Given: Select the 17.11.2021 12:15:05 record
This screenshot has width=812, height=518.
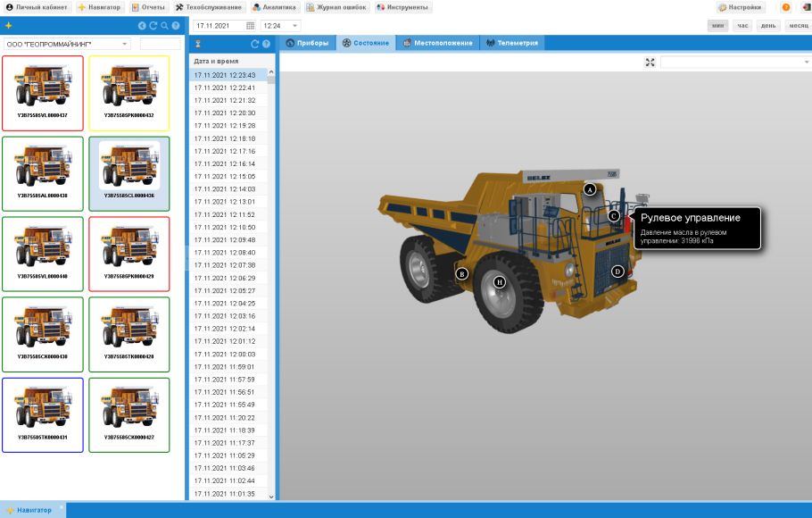Looking at the screenshot, I should pos(228,176).
